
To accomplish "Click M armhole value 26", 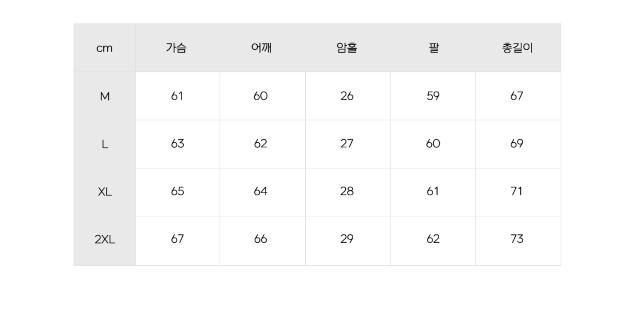I will tap(347, 96).
